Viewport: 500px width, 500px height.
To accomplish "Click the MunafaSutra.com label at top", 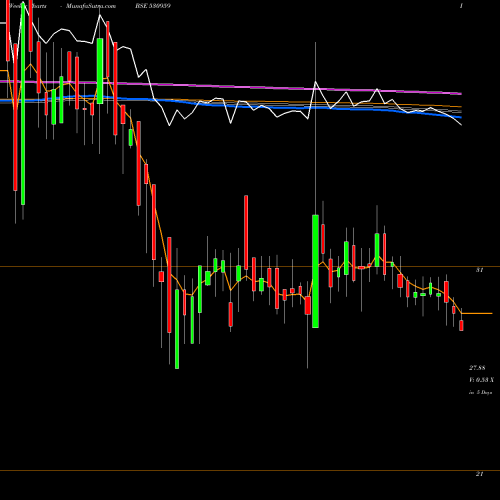I will point(91,6).
